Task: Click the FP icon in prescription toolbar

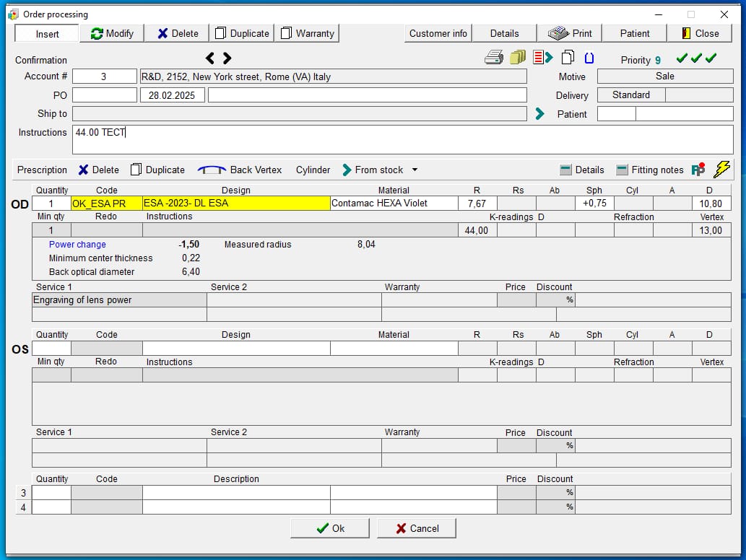Action: tap(698, 170)
